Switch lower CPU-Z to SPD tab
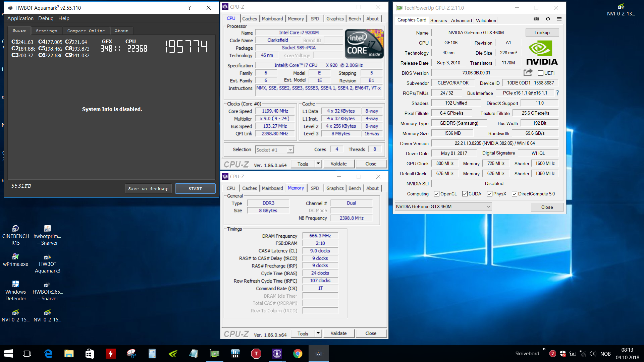The height and width of the screenshot is (362, 644). (x=315, y=188)
